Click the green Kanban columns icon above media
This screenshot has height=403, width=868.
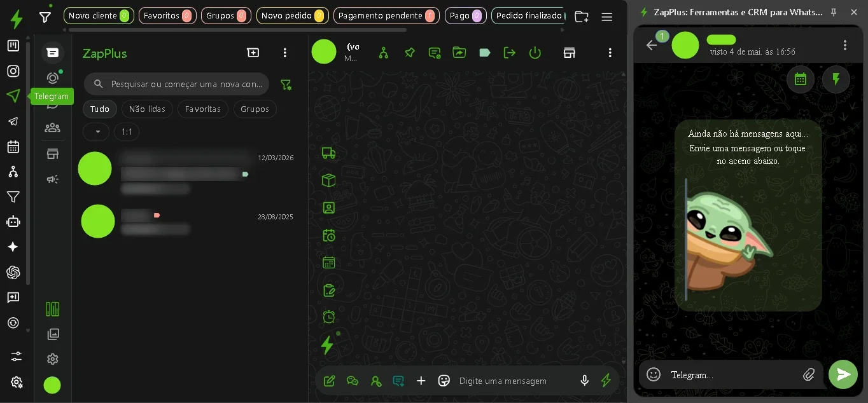[53, 309]
